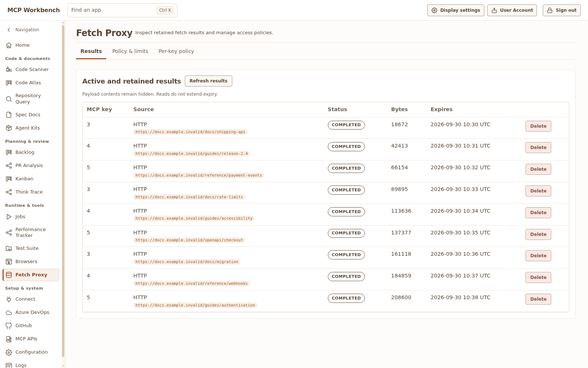Click the Spec Docs document icon
This screenshot has height=368, width=588.
pyautogui.click(x=9, y=115)
